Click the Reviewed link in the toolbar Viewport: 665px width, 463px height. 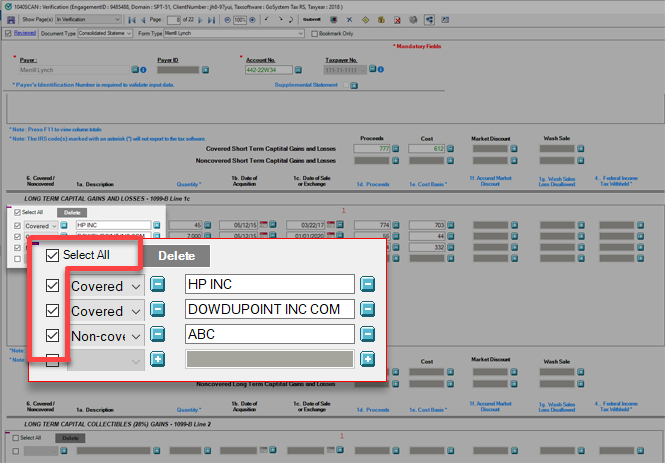(25, 32)
